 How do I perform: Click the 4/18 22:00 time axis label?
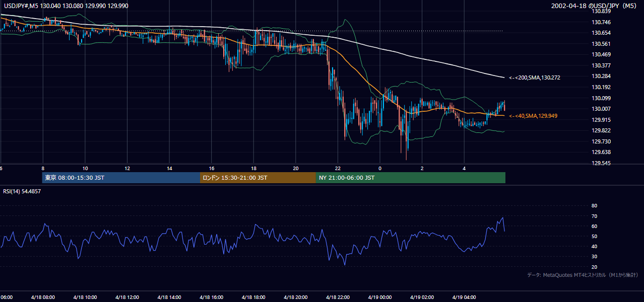point(338,297)
